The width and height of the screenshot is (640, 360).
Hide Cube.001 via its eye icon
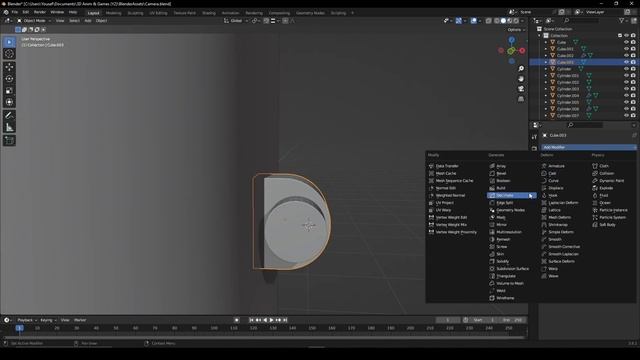click(x=626, y=49)
